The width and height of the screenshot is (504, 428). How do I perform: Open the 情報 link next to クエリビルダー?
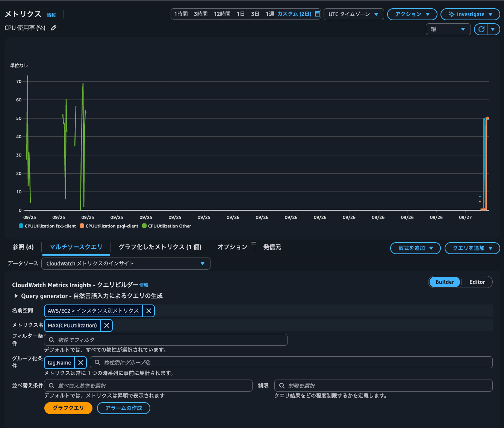point(144,285)
